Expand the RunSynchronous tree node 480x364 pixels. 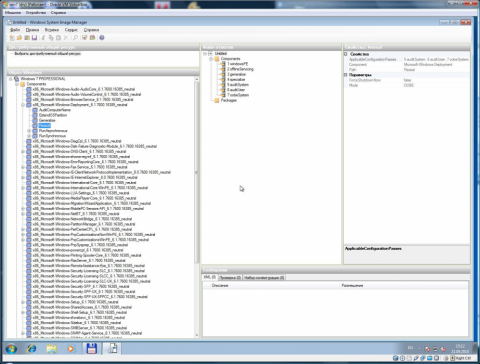pos(29,136)
